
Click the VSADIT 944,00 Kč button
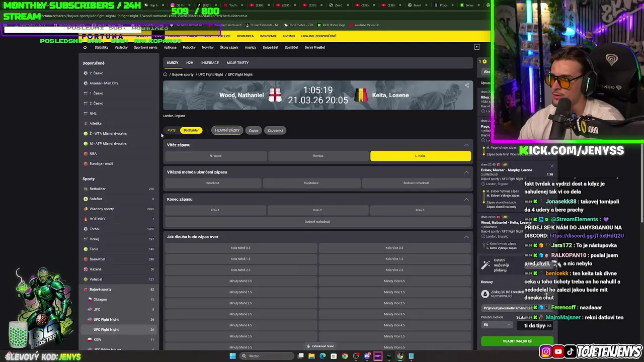pos(517,341)
